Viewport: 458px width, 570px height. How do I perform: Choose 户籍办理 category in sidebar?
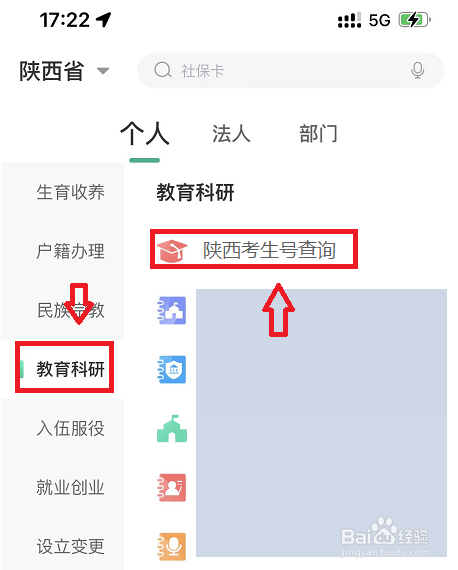coord(70,251)
